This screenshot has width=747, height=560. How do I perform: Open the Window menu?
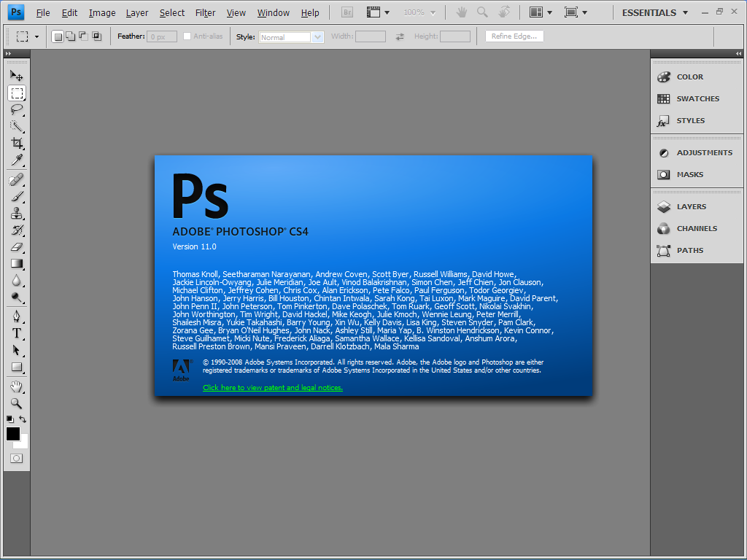pyautogui.click(x=274, y=12)
